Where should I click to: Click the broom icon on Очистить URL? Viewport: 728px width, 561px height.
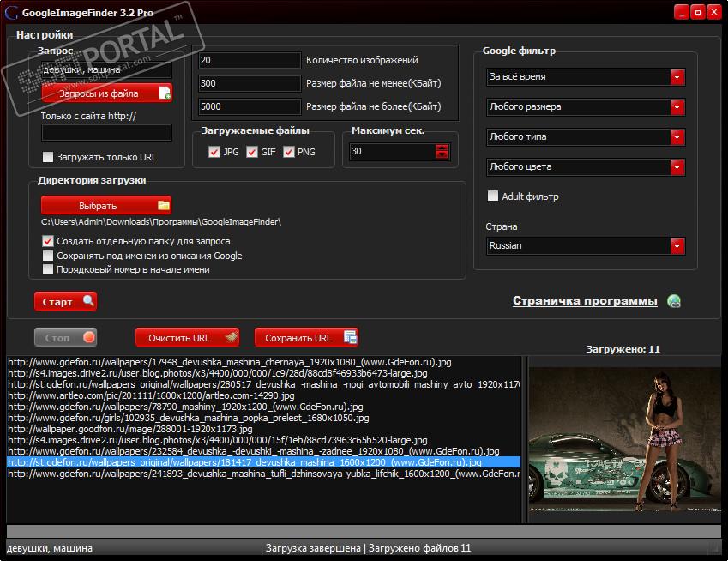point(232,337)
